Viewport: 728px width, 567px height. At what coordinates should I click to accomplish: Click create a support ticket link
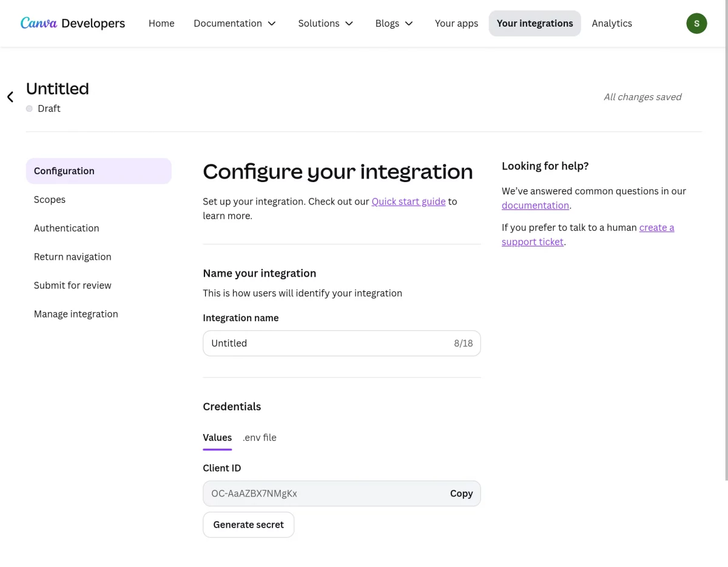pos(588,234)
